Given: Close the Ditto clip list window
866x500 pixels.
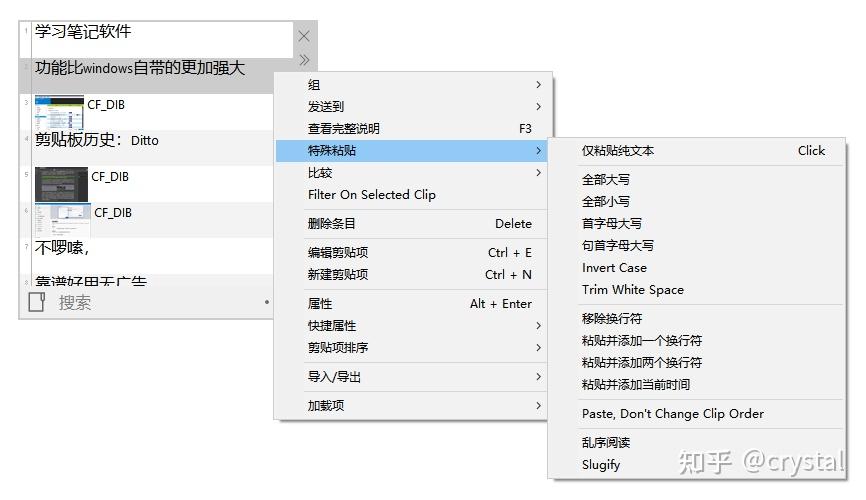Looking at the screenshot, I should (304, 36).
